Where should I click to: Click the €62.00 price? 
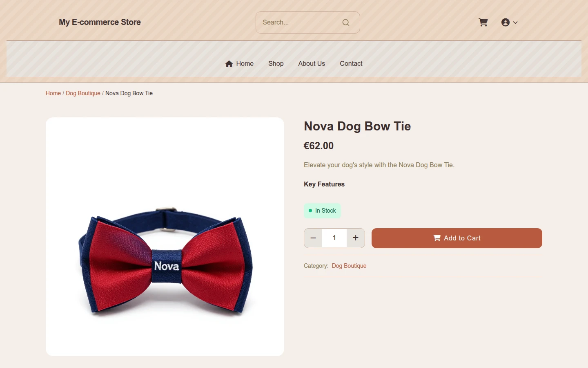point(318,146)
